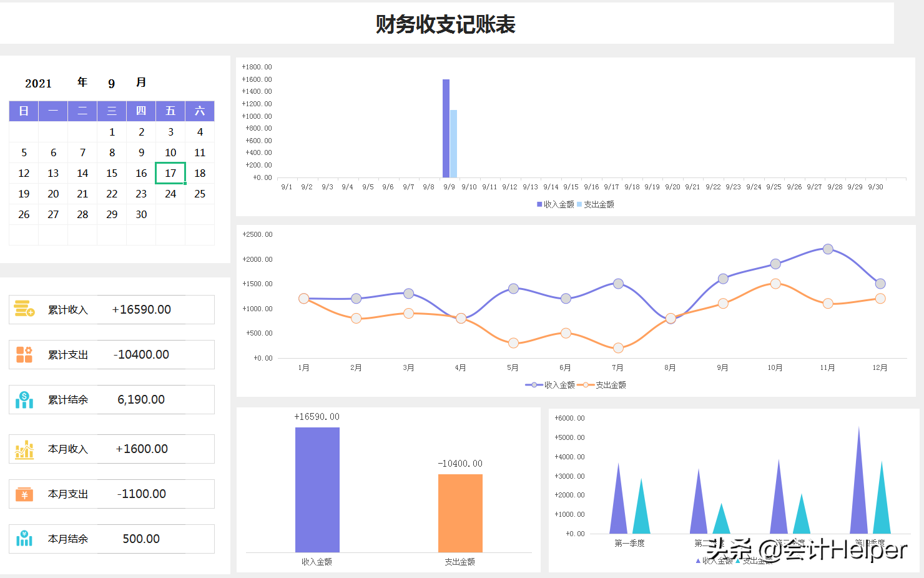Click the orange ¥ wallet icon beside 本月支出

[x=23, y=494]
